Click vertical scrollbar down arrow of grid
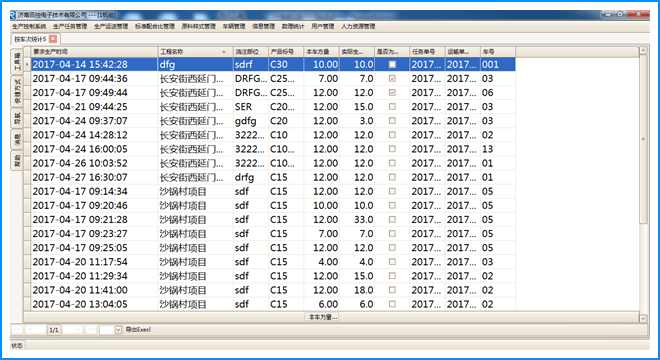Screen dimensions: 660x360 pyautogui.click(x=643, y=318)
